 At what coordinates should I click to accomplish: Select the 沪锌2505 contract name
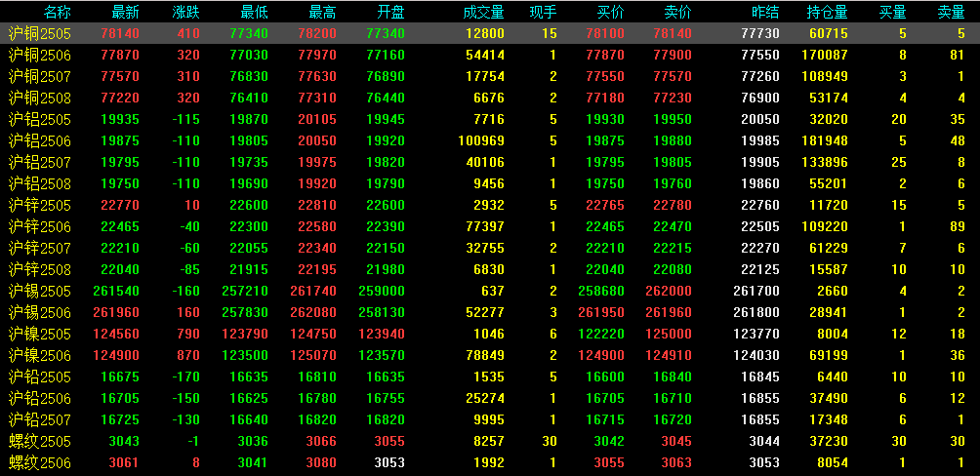click(x=40, y=205)
